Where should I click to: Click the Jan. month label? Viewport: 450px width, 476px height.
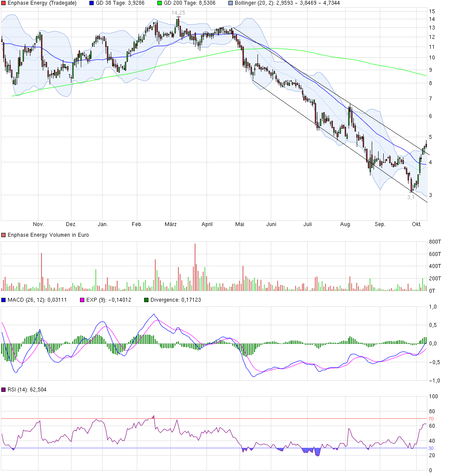[x=103, y=224]
